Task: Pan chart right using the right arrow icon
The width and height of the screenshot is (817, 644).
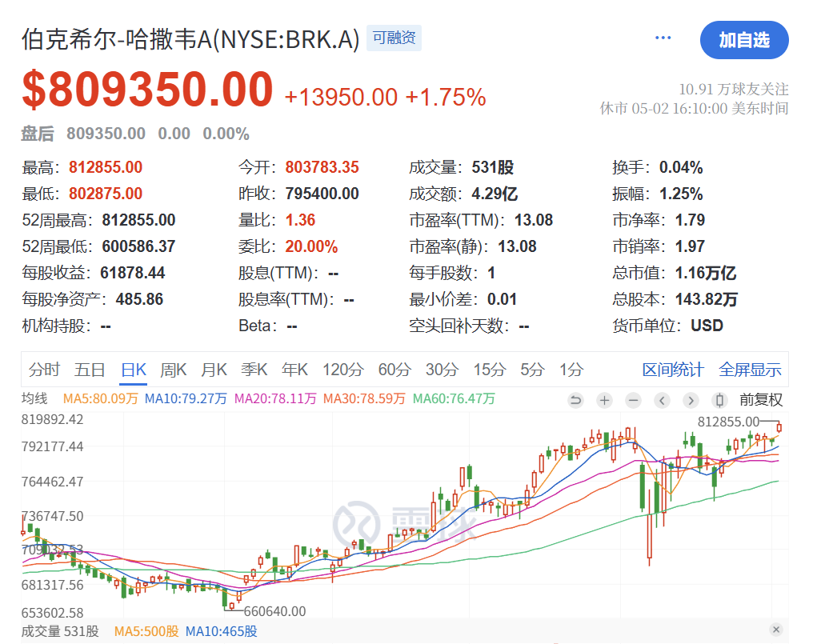Action: point(691,399)
